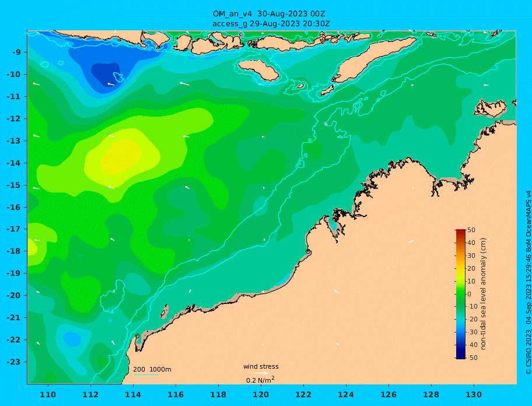This screenshot has height=406, width=532.
Task: Click longitude axis label 114
Action: (x=133, y=394)
